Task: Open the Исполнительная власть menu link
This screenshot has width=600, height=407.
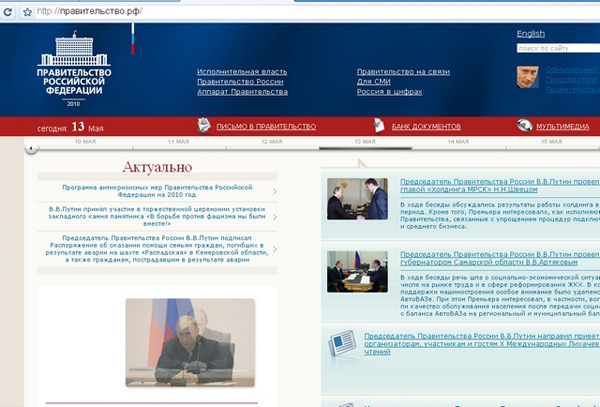Action: (x=242, y=72)
